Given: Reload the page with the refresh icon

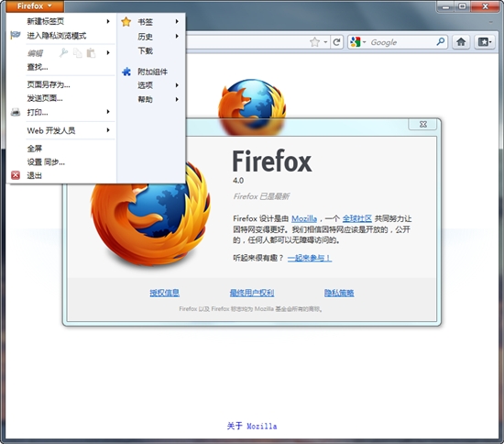Looking at the screenshot, I should (x=336, y=42).
